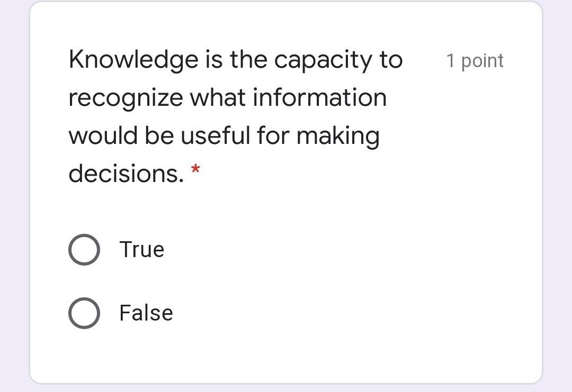The width and height of the screenshot is (572, 392).
Task: Click the True answer label
Action: tap(142, 249)
